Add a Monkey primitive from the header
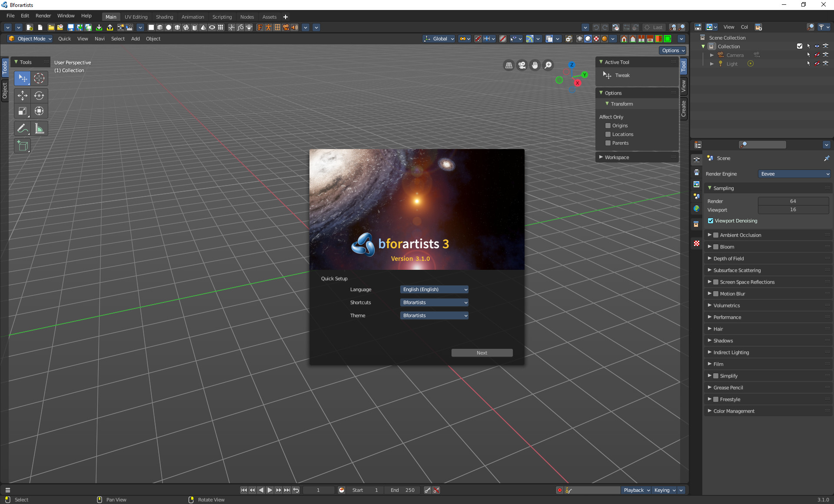The width and height of the screenshot is (834, 504). (249, 27)
